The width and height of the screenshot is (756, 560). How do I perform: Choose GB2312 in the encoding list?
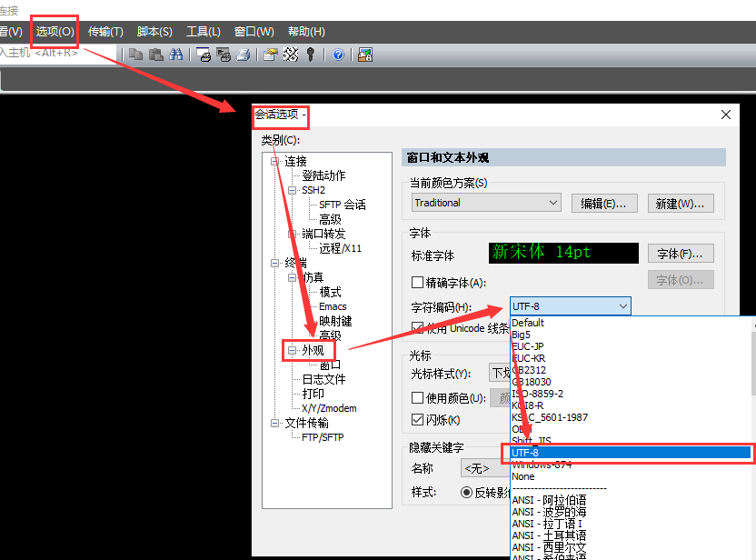coord(529,370)
